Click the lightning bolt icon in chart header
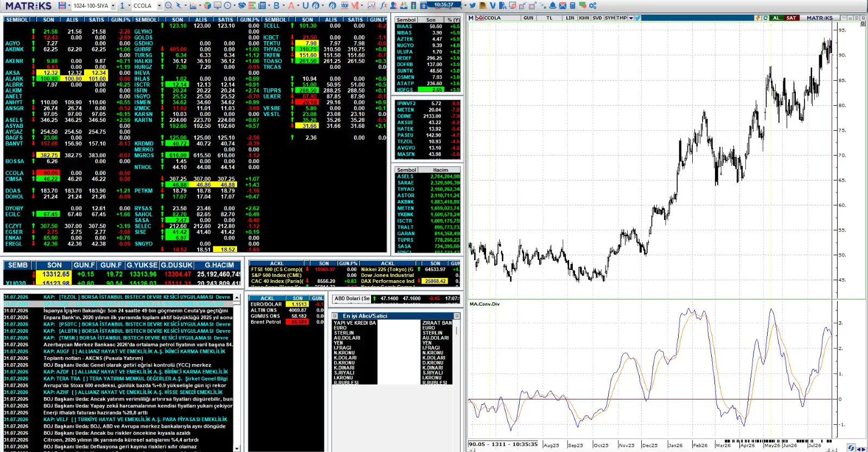The image size is (868, 452). pyautogui.click(x=757, y=18)
